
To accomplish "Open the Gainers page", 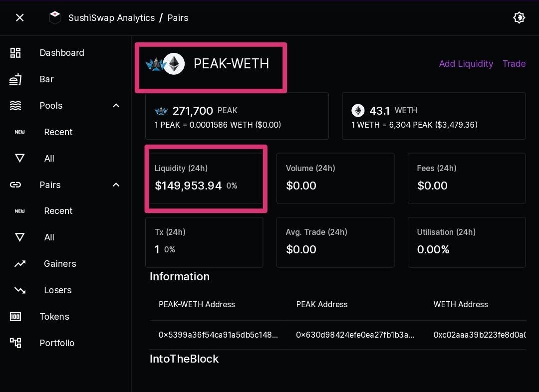I will (60, 263).
